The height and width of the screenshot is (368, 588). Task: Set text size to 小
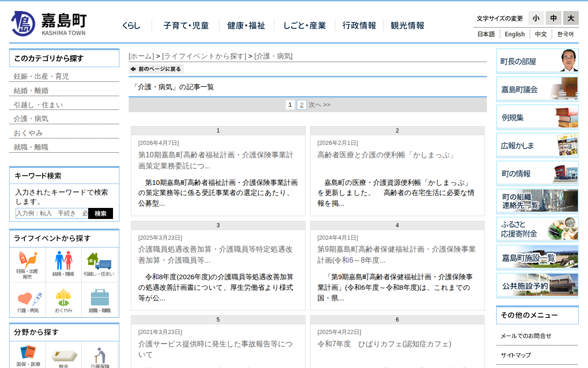536,18
